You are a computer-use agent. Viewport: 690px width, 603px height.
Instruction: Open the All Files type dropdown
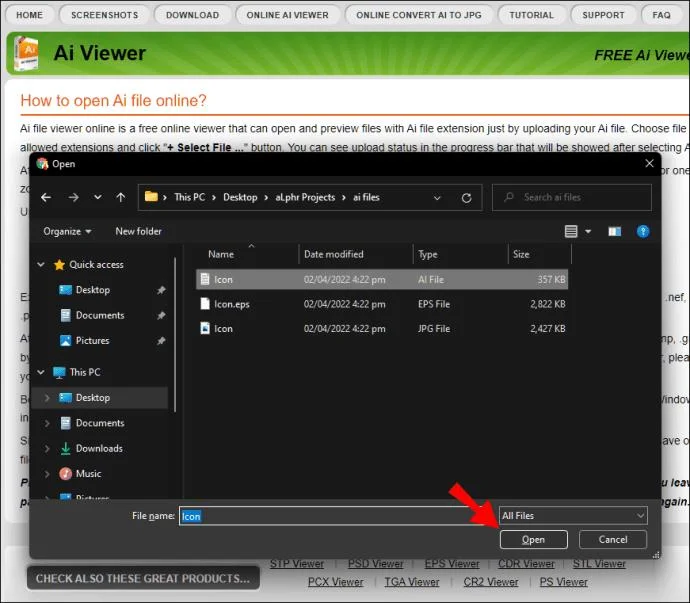click(573, 515)
